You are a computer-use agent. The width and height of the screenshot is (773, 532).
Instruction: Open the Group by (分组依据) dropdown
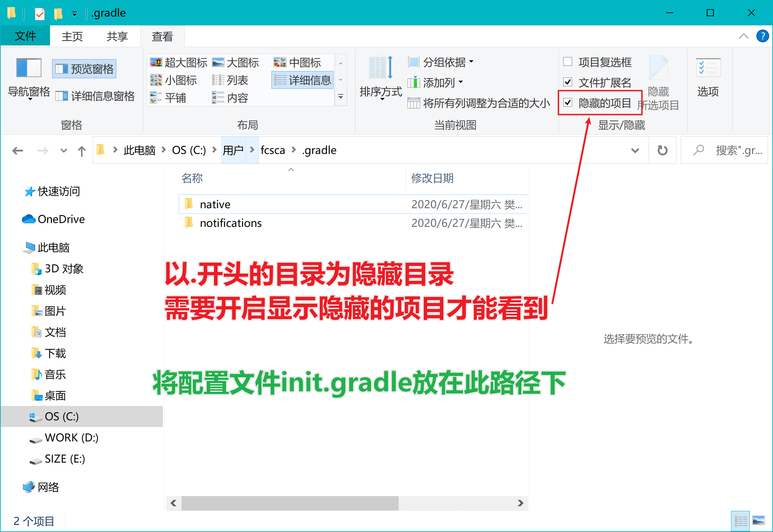[x=441, y=62]
